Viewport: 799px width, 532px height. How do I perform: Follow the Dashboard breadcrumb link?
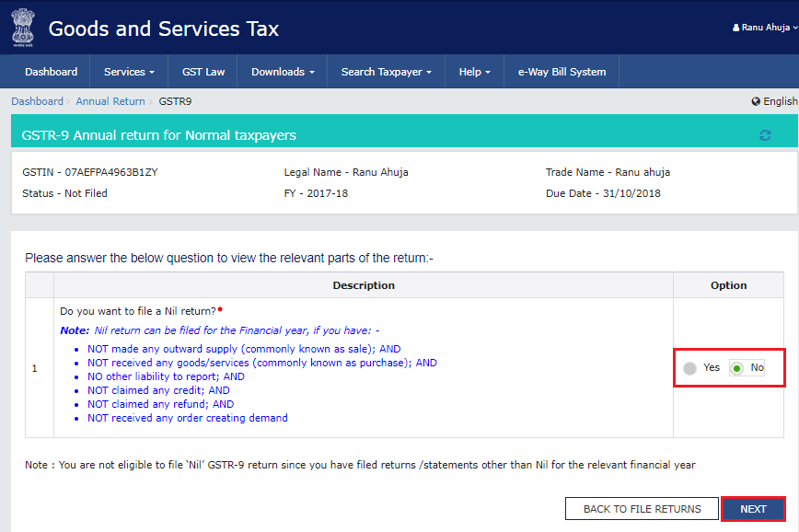click(x=37, y=101)
